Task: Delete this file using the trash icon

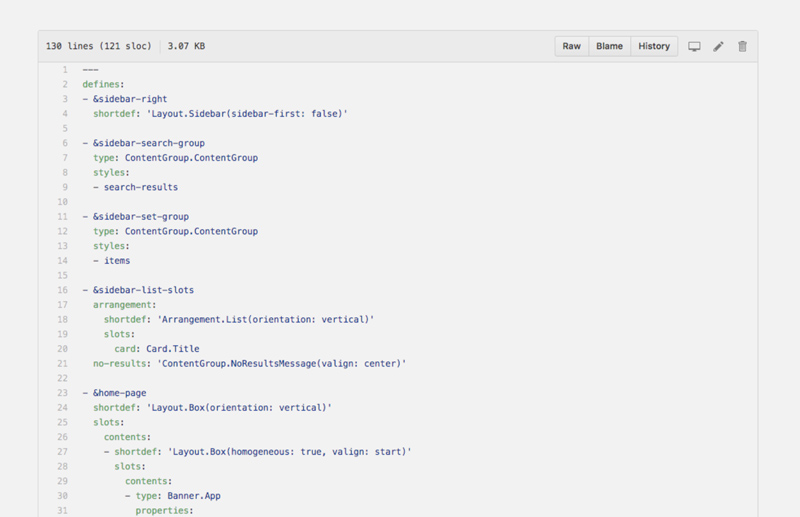Action: (742, 46)
